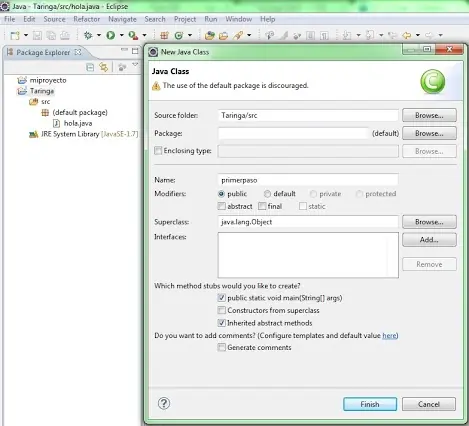Uncheck public static void main stub
469x426 pixels.
pyautogui.click(x=222, y=298)
